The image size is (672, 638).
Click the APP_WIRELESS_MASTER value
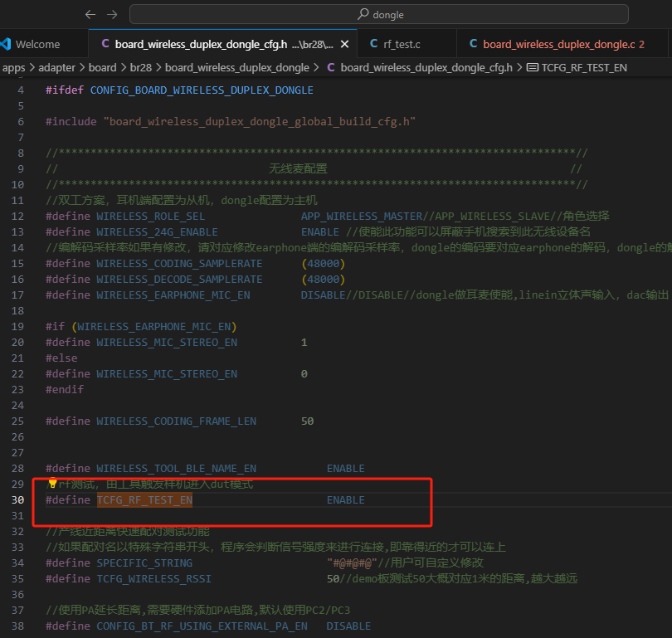pyautogui.click(x=362, y=217)
